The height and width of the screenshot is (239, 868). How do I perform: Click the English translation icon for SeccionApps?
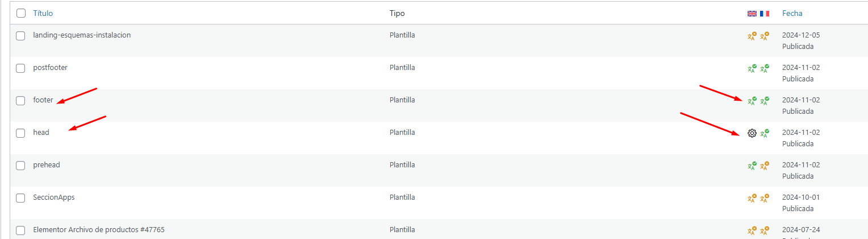tap(752, 198)
